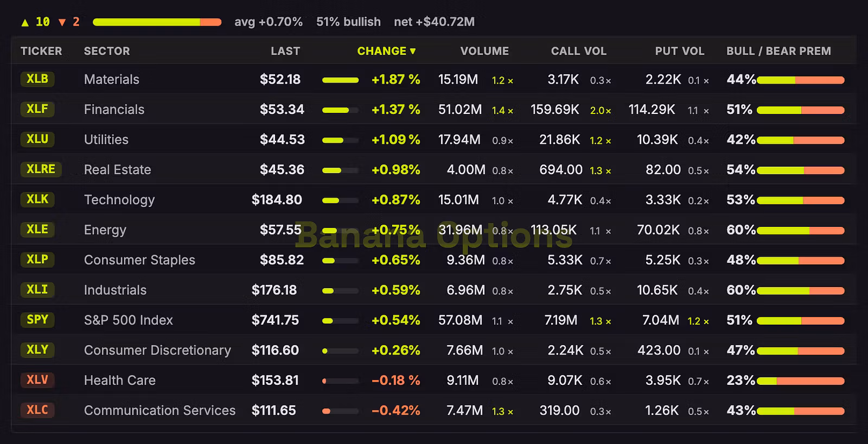
Task: Sort by PUT VOL header
Action: (x=680, y=51)
